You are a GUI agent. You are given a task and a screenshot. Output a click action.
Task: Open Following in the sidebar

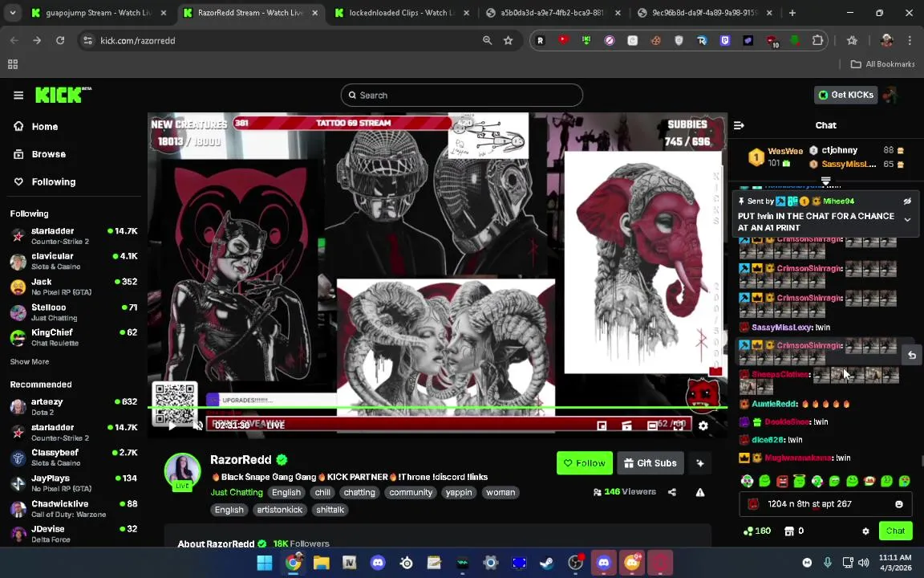point(46,181)
